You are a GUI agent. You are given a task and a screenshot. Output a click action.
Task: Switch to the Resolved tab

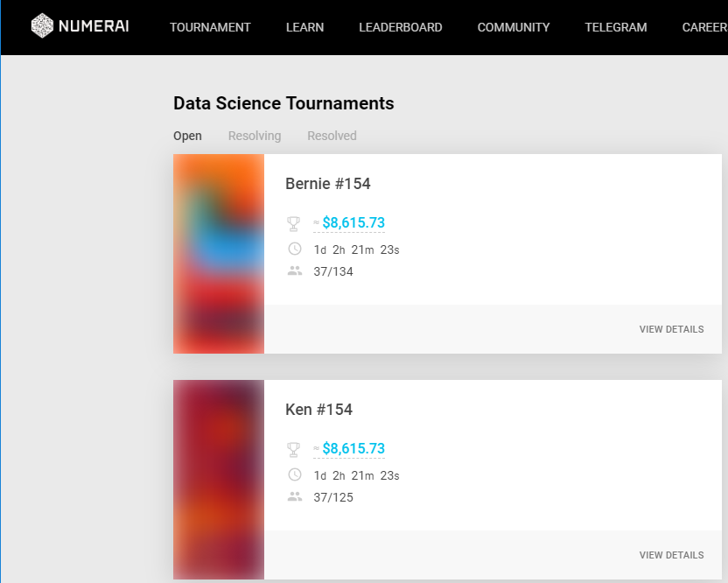(332, 136)
